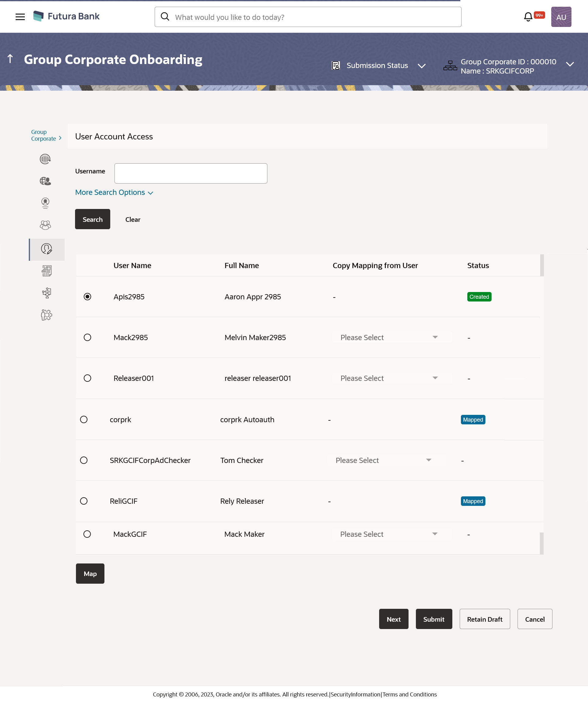Viewport: 588px width, 709px height.
Task: Click the globe icon in sidebar
Action: pos(45,159)
